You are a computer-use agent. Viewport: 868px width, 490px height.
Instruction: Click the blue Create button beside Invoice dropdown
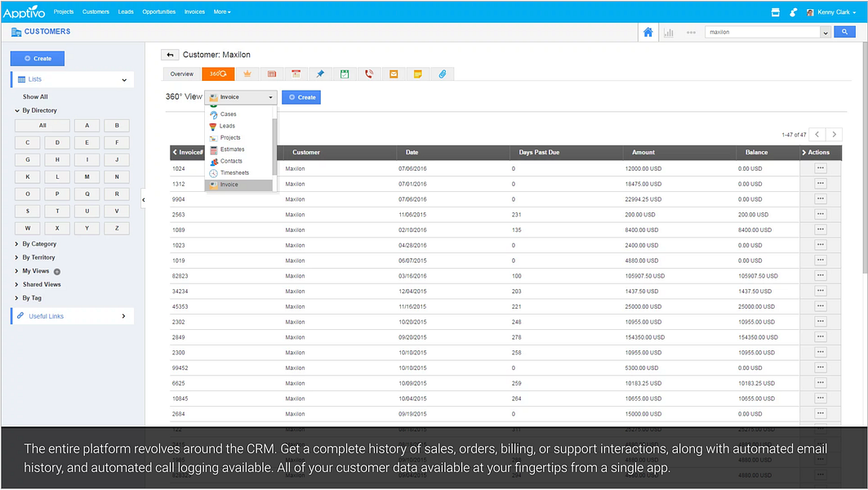[301, 97]
